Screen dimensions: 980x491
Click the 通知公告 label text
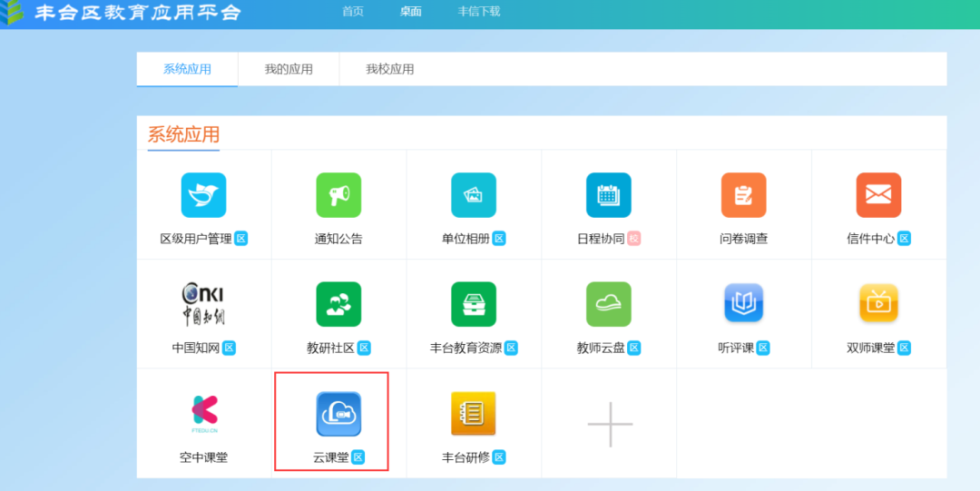[x=338, y=239]
